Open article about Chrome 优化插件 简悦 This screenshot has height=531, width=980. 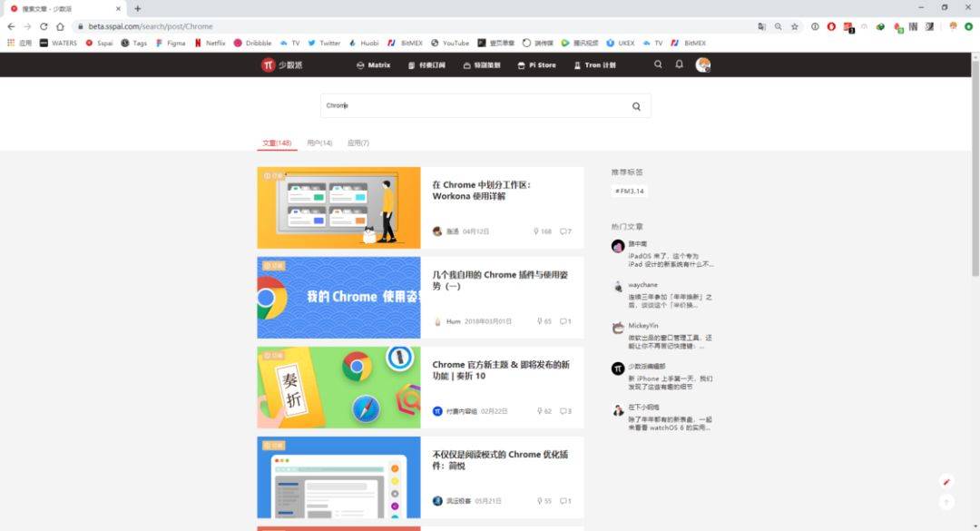tap(500, 460)
